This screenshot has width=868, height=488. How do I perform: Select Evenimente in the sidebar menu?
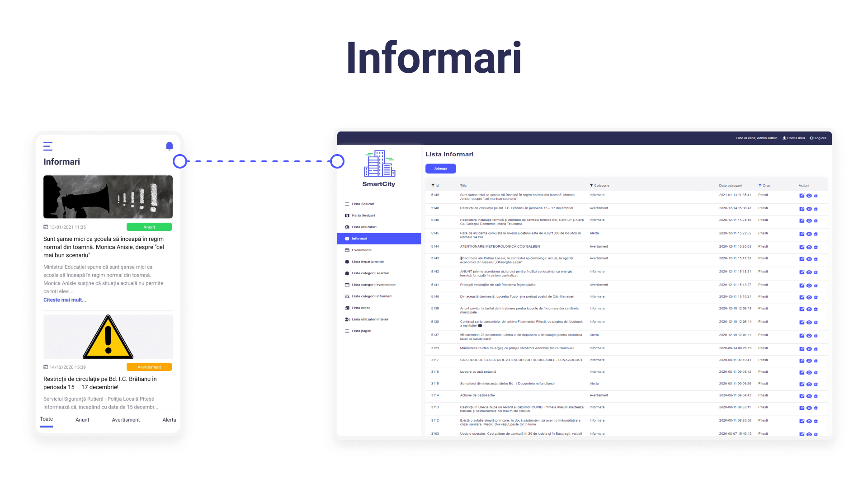coord(362,250)
